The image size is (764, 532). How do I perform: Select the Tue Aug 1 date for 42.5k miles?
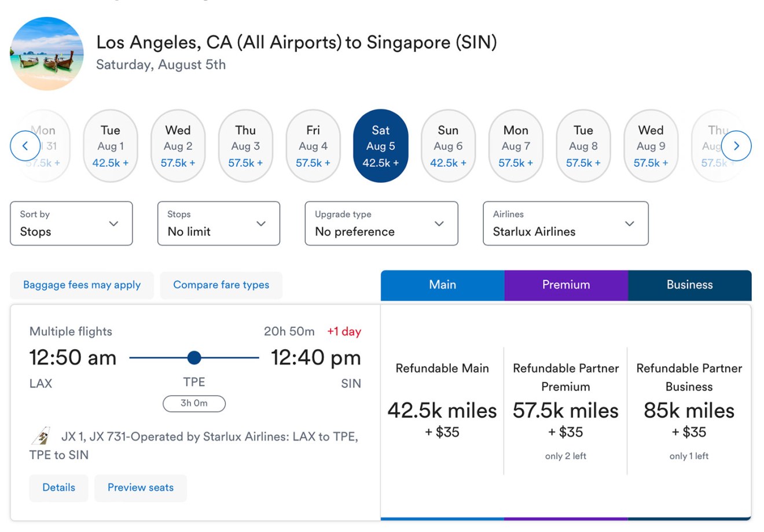pos(110,146)
